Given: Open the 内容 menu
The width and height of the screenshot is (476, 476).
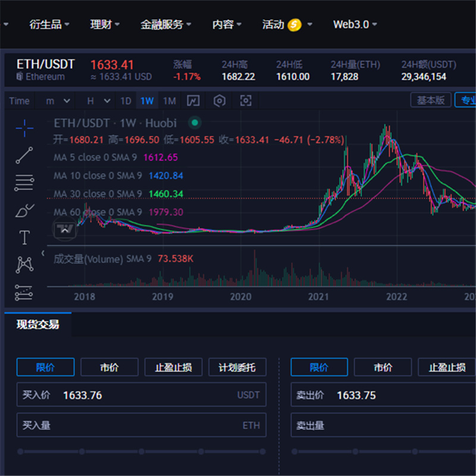Looking at the screenshot, I should click(x=227, y=24).
